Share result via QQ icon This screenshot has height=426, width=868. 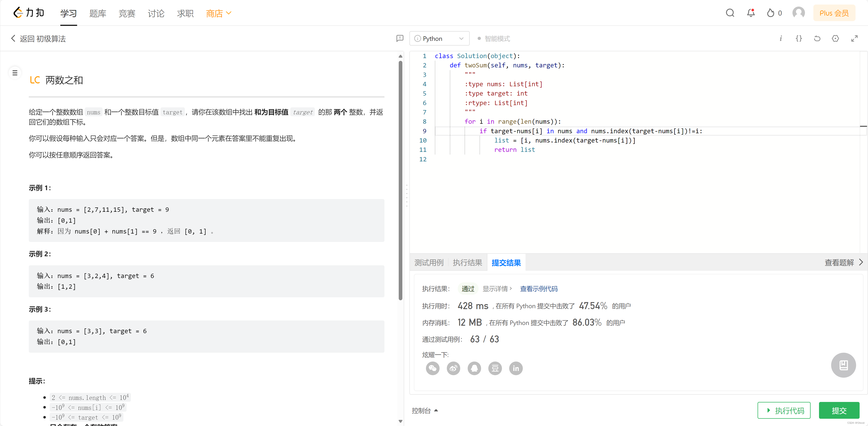coord(474,368)
